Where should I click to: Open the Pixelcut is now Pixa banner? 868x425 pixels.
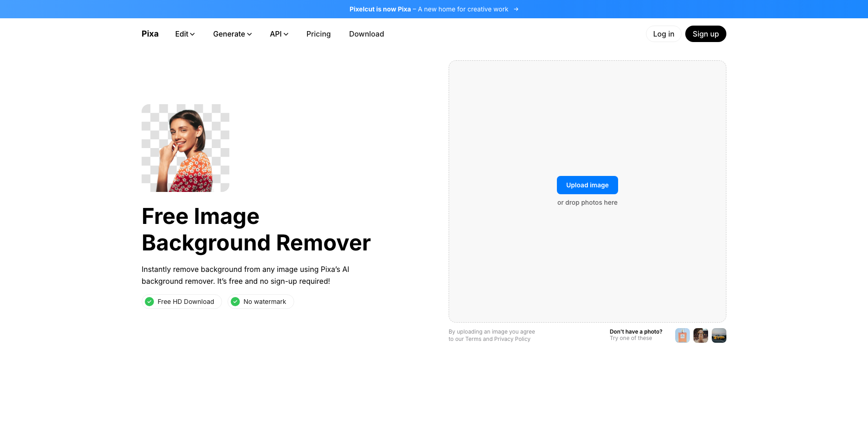[x=434, y=9]
